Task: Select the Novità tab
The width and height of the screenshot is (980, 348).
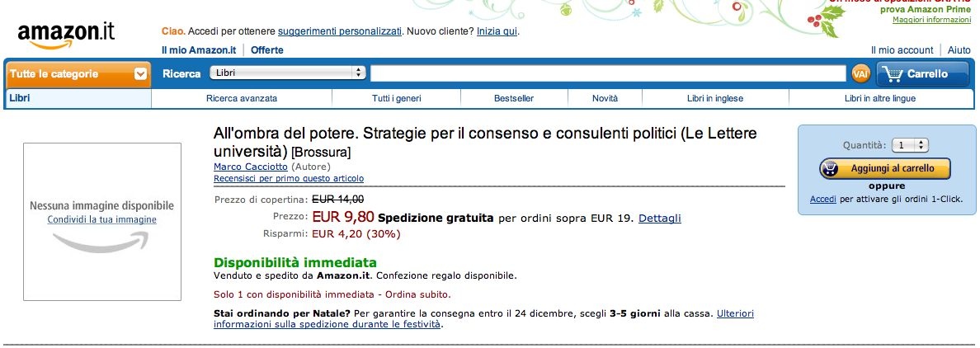Action: coord(605,98)
